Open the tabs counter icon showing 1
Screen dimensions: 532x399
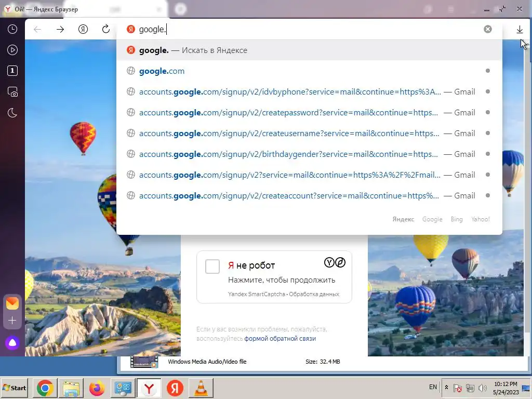coord(12,71)
